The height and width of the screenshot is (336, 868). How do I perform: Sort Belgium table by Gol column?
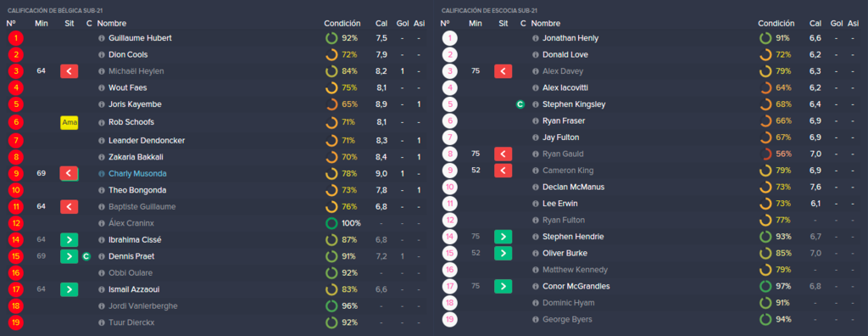click(x=403, y=23)
